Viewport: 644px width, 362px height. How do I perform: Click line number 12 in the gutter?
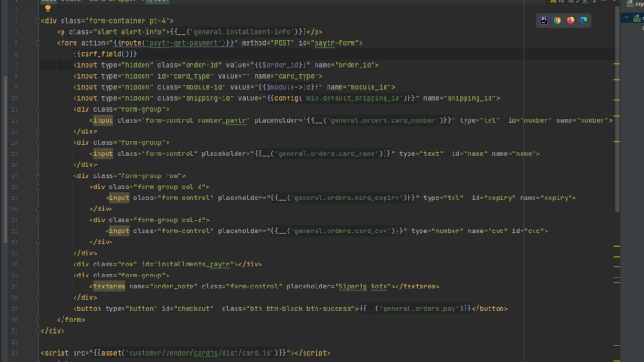click(x=15, y=120)
